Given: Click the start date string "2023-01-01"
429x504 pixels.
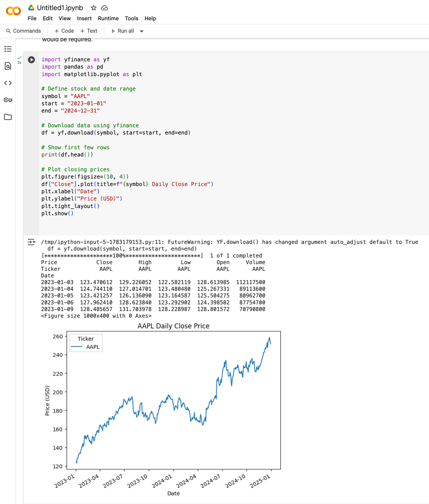Looking at the screenshot, I should (87, 104).
